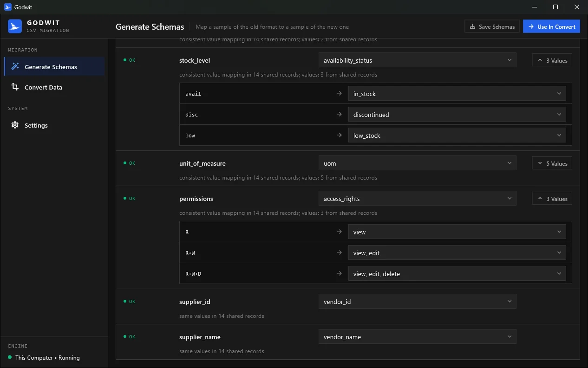Click the supplier_name field name
The image size is (588, 368).
point(200,337)
